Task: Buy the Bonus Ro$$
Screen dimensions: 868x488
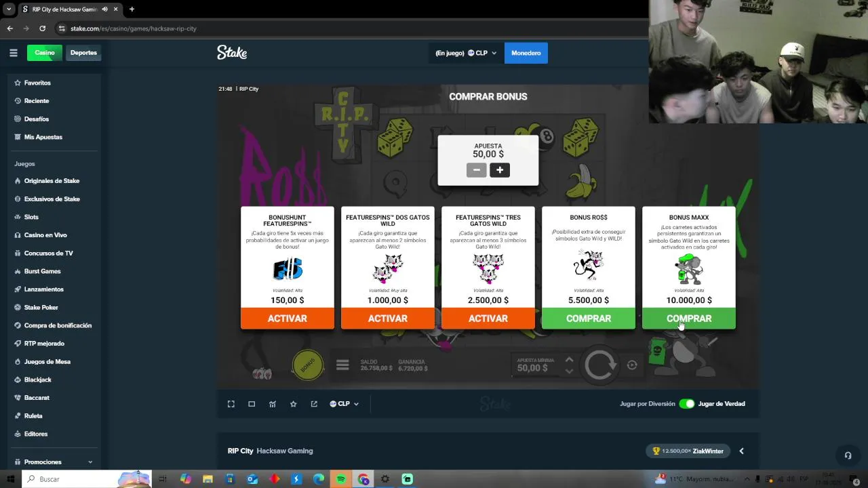Action: [x=589, y=319]
